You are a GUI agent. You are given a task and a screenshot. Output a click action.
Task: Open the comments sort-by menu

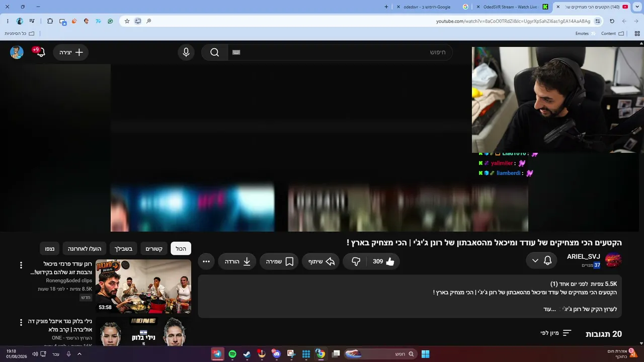point(556,333)
